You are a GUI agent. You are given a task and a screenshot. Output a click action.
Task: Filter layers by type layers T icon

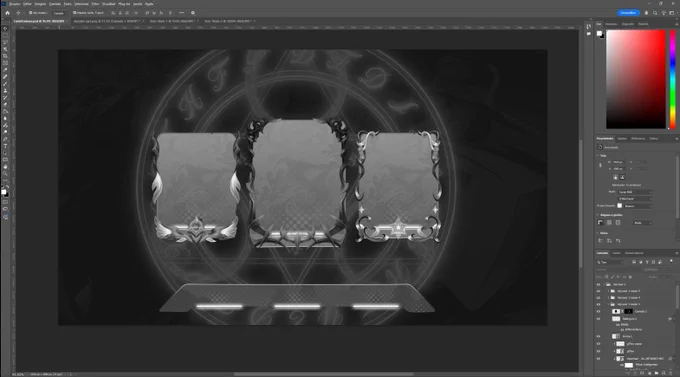click(647, 262)
